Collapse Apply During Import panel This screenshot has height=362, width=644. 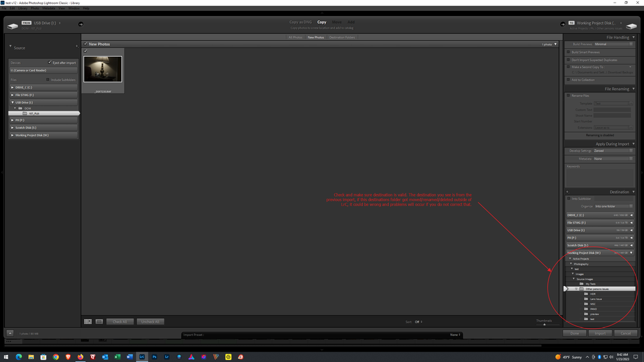[633, 144]
